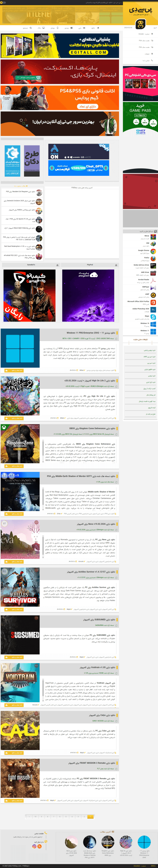This screenshot has width=158, height=868.
Task: Click the Google Chrome icon in software list
Action: (x=153, y=251)
